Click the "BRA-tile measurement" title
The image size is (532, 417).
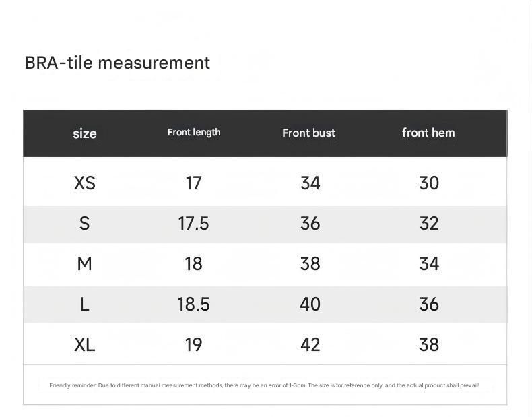click(x=117, y=63)
